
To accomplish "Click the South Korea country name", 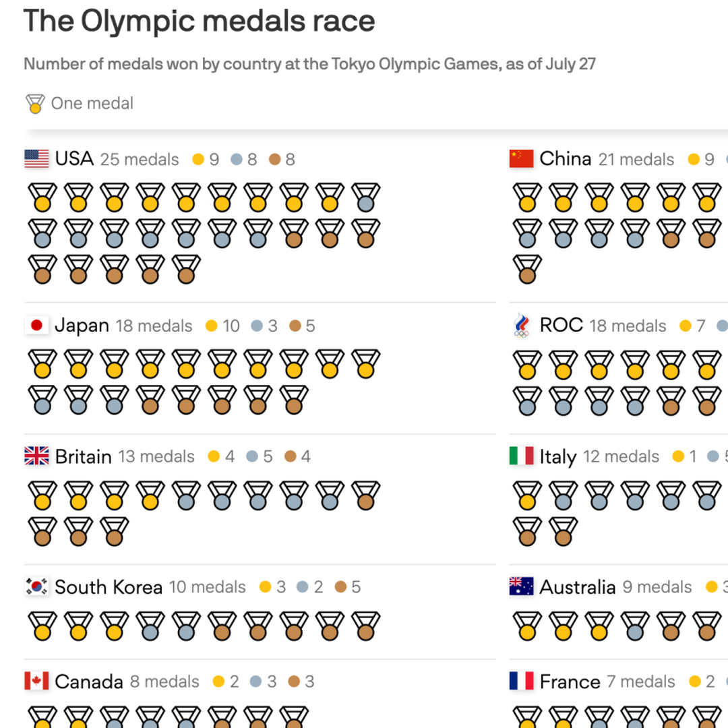I will [109, 587].
